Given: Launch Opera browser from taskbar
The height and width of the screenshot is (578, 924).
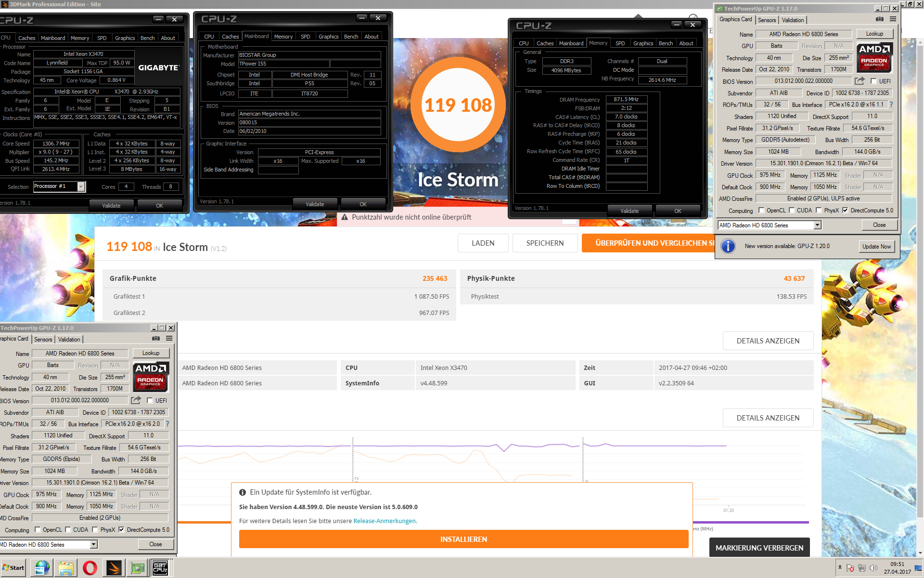Looking at the screenshot, I should tap(90, 568).
